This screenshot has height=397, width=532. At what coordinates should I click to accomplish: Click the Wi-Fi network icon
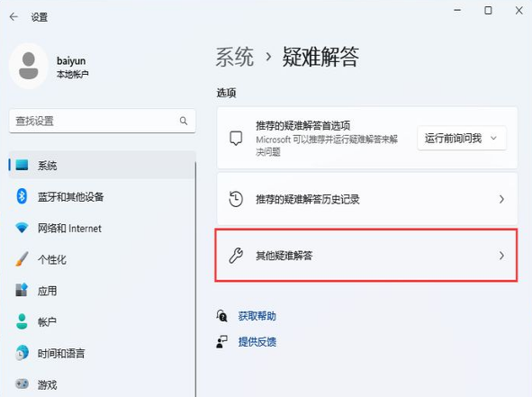22,228
